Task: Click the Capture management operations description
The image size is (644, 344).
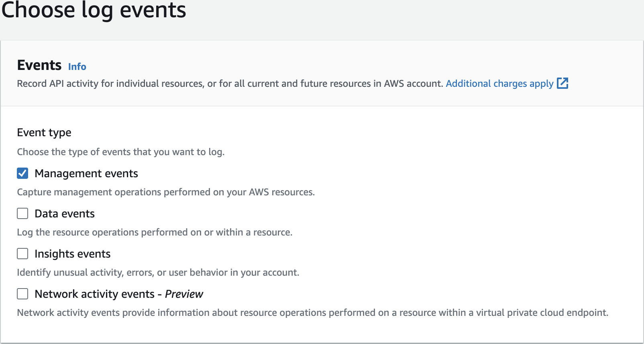Action: (165, 192)
